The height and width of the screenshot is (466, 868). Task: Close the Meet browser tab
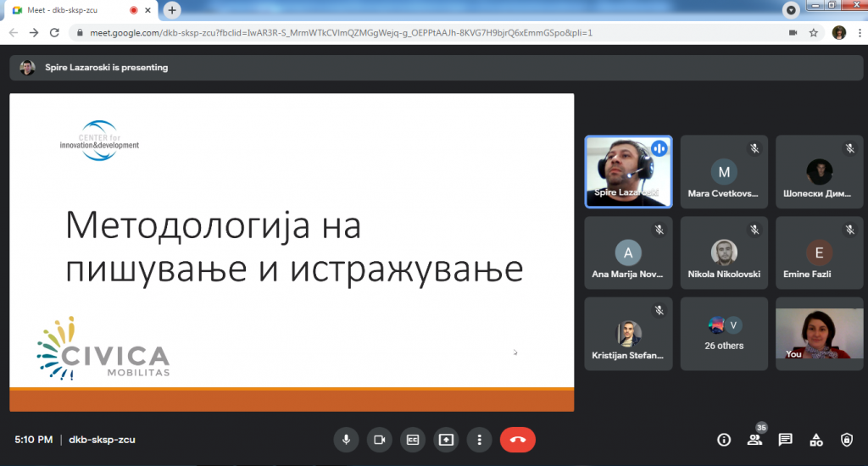click(x=147, y=10)
